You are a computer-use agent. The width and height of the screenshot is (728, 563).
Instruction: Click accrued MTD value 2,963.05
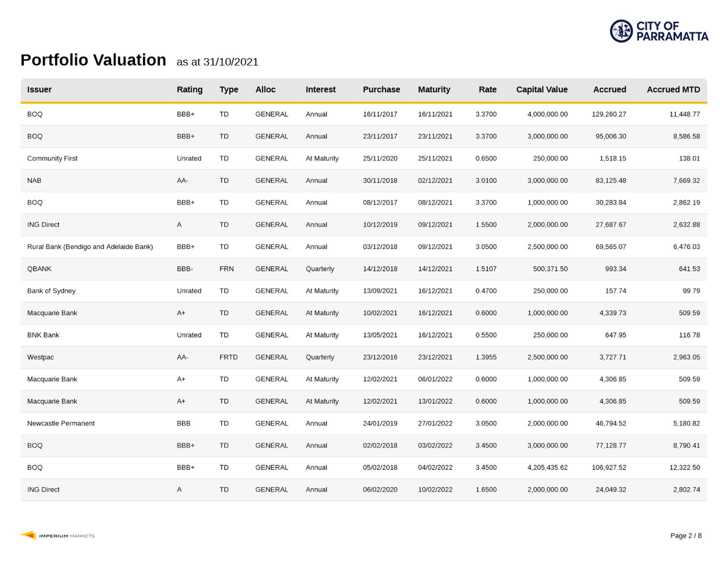click(x=686, y=357)
